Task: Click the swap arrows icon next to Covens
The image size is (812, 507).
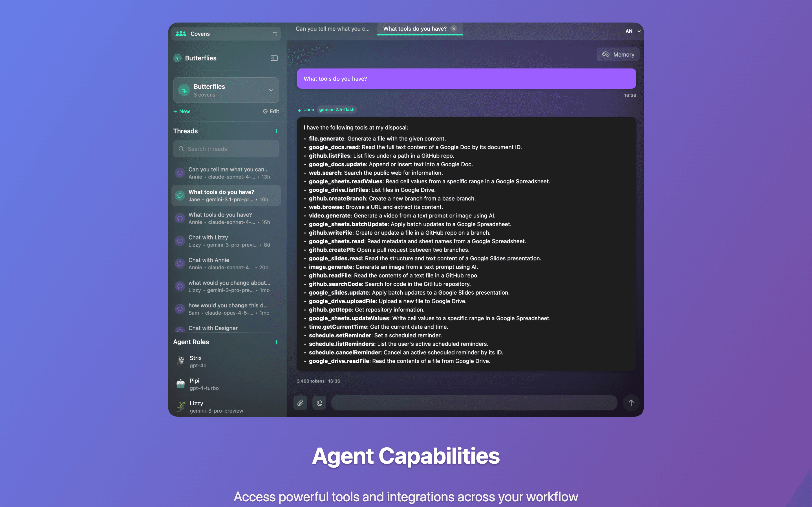Action: point(275,34)
